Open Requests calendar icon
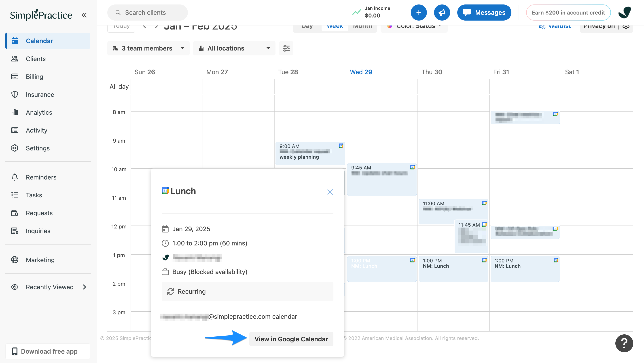The image size is (644, 363). (x=15, y=213)
